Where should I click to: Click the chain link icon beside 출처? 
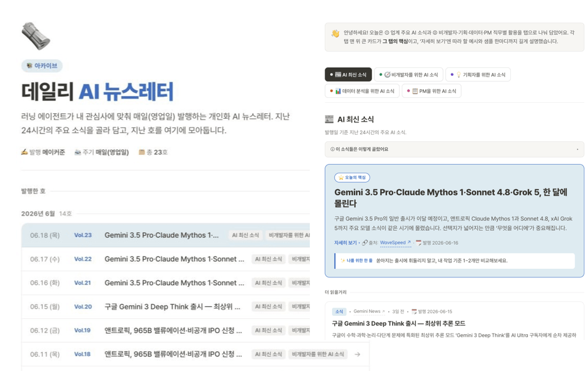click(x=364, y=243)
